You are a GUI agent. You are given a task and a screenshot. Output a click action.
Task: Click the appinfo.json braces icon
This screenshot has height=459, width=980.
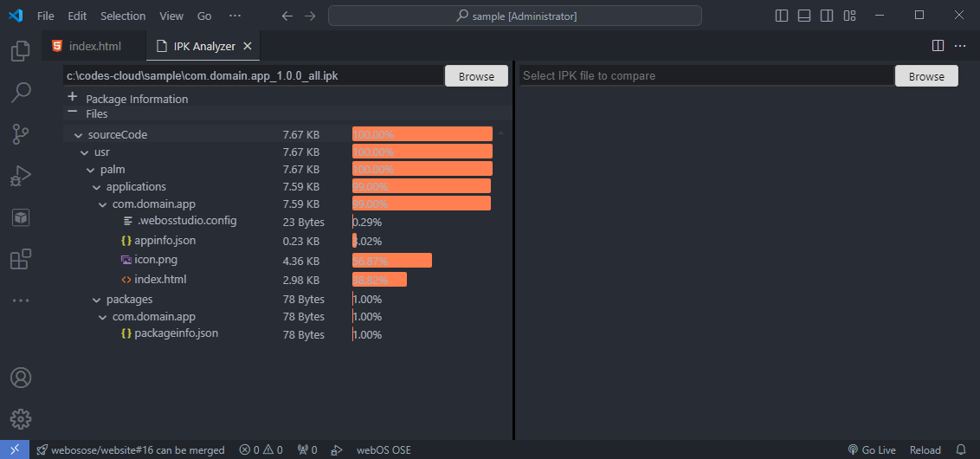[x=126, y=241]
